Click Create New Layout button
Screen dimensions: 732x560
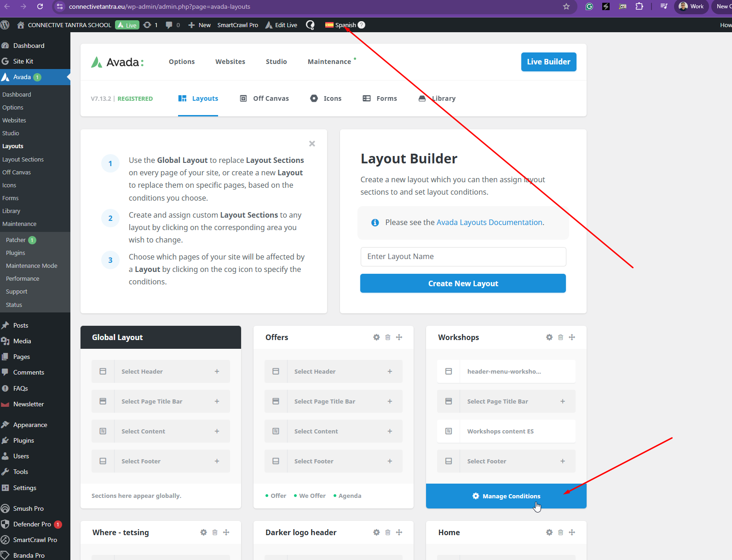pyautogui.click(x=463, y=283)
